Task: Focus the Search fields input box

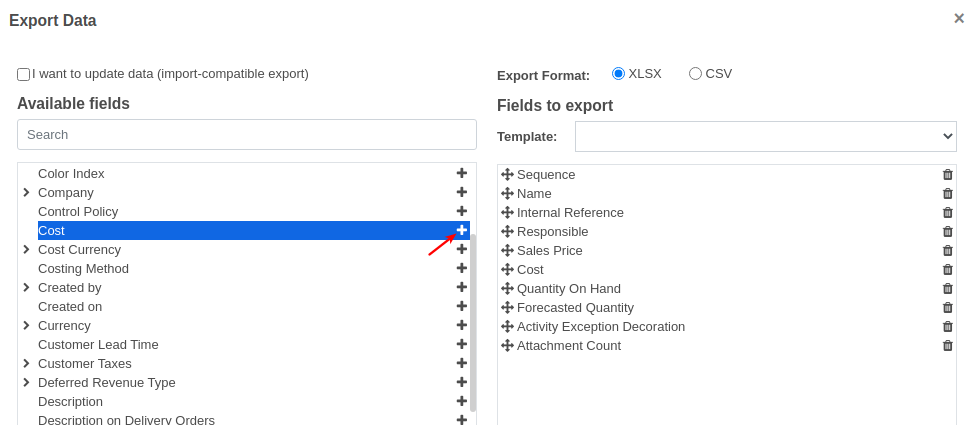Action: [x=247, y=134]
